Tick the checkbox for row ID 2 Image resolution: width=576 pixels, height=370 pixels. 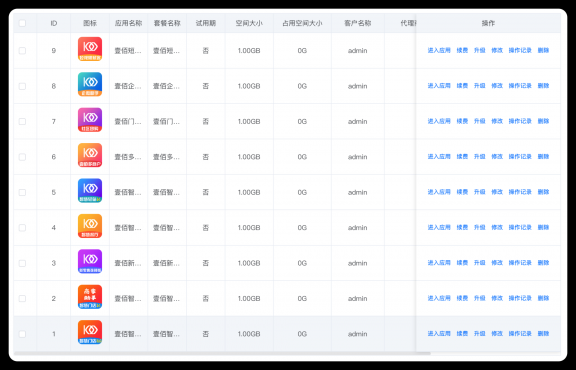[x=22, y=299]
